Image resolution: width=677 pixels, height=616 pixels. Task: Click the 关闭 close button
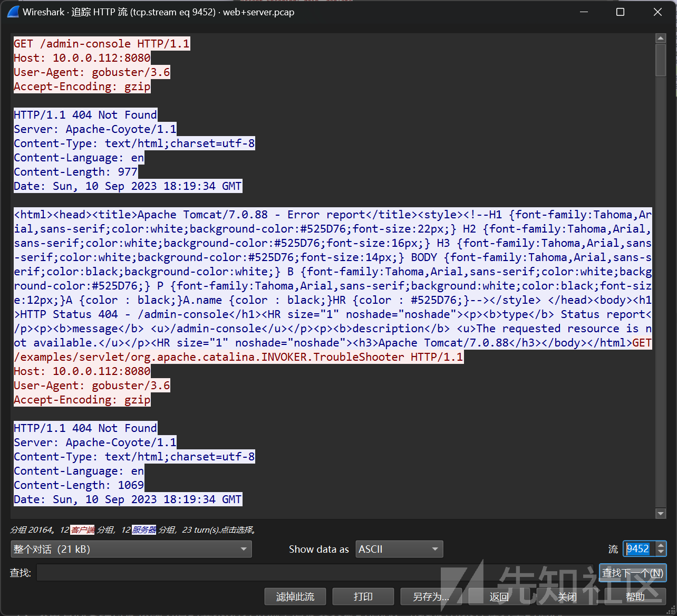coord(567,596)
